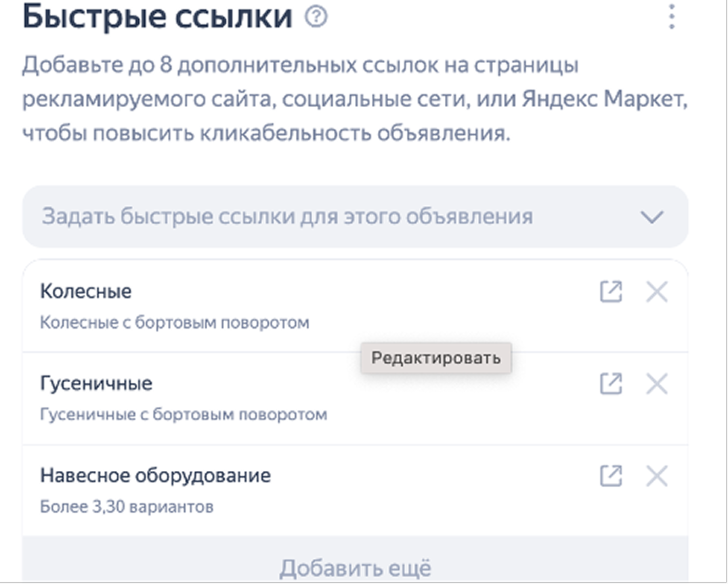
Task: Open the Гусеничные link in new tab
Action: coord(611,383)
